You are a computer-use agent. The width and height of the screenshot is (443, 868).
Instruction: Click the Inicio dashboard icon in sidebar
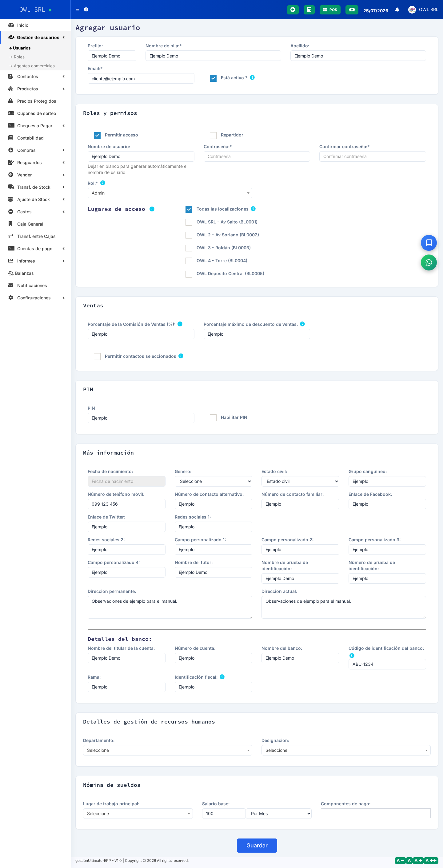coord(11,25)
